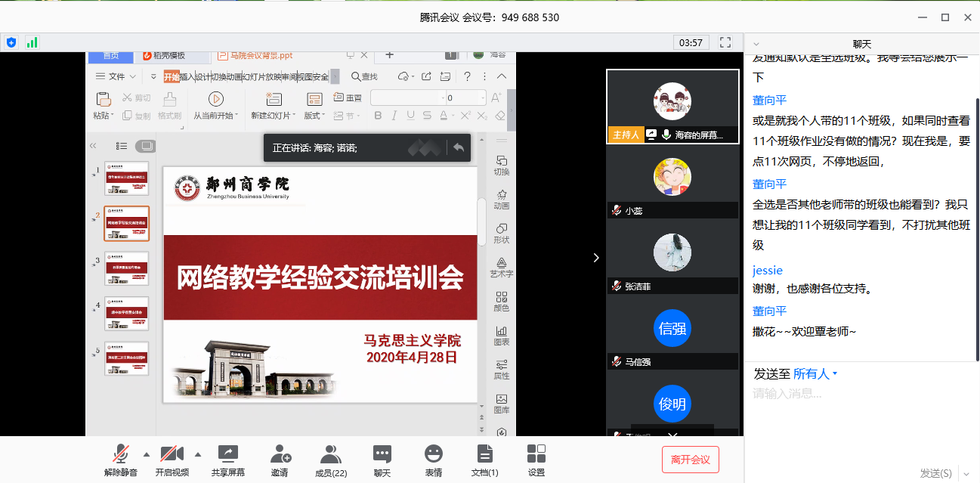980x483 pixels.
Task: Toggle bold formatting in the ribbon
Action: (x=378, y=114)
